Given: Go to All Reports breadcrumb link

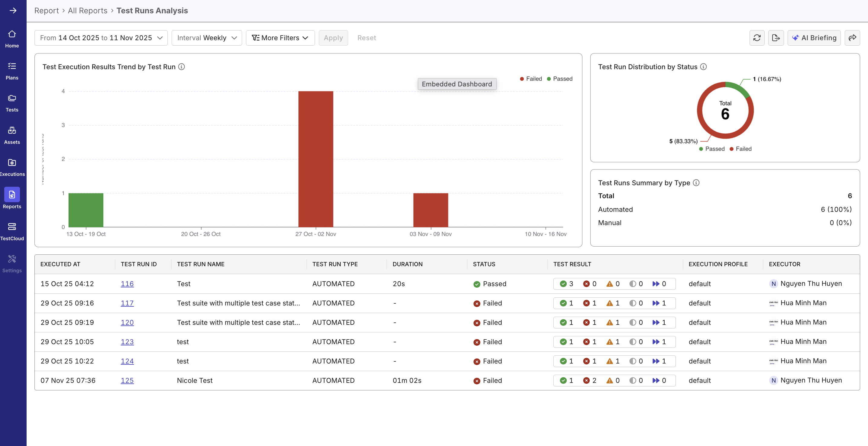Looking at the screenshot, I should 87,11.
